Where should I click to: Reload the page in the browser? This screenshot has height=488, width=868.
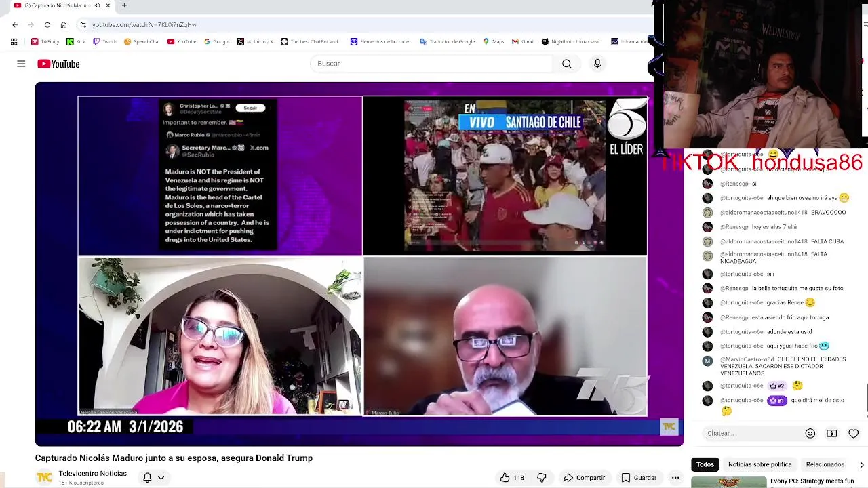point(47,25)
